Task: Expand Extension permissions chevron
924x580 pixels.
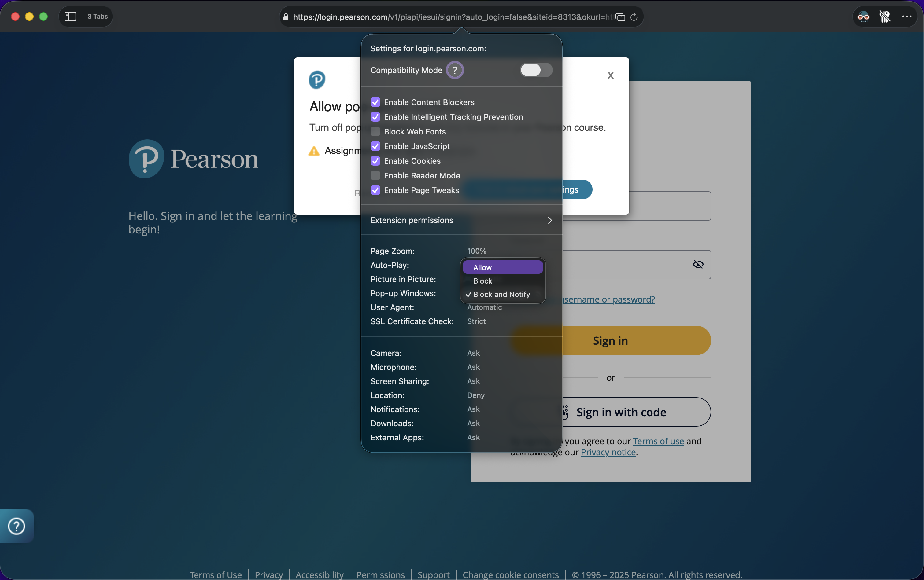Action: pyautogui.click(x=549, y=220)
